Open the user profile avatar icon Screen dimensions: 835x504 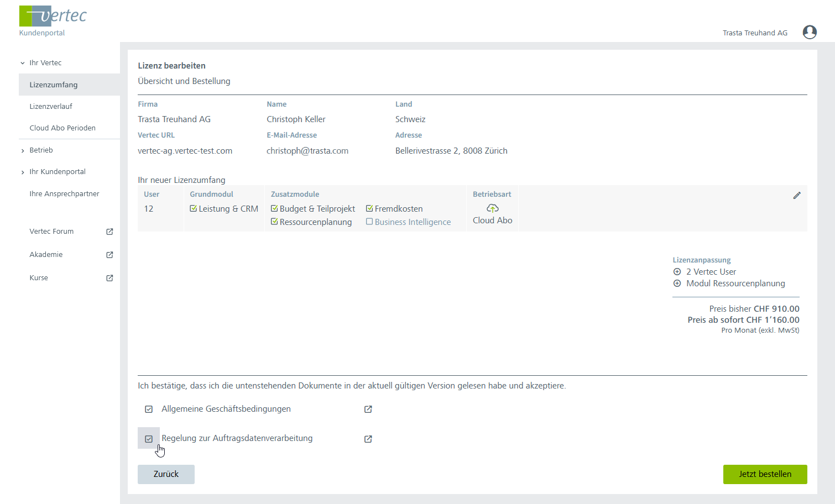pos(810,33)
